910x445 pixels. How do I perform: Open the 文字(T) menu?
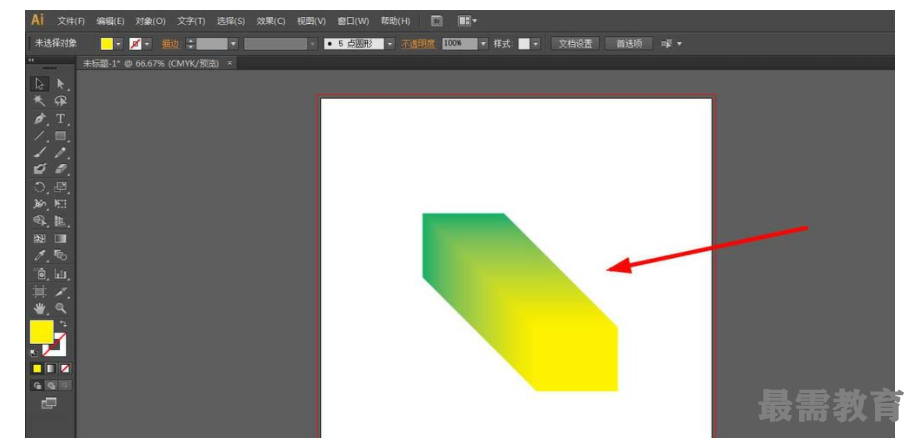191,21
